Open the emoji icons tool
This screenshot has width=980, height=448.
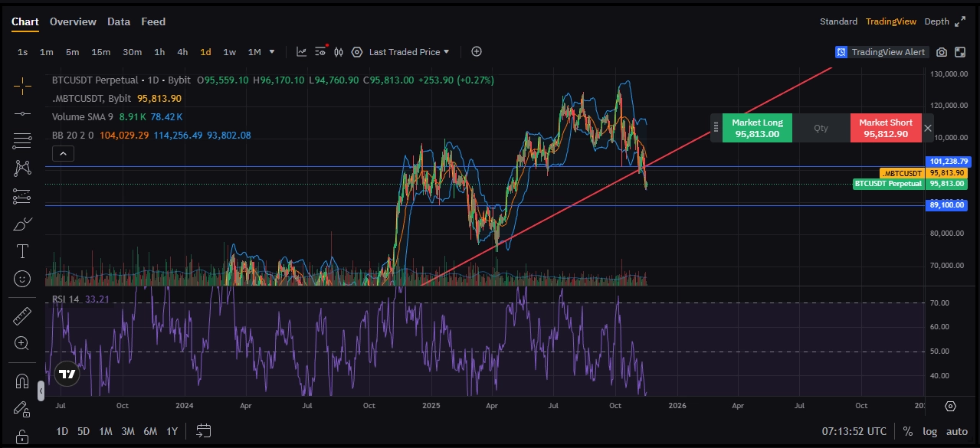tap(22, 279)
